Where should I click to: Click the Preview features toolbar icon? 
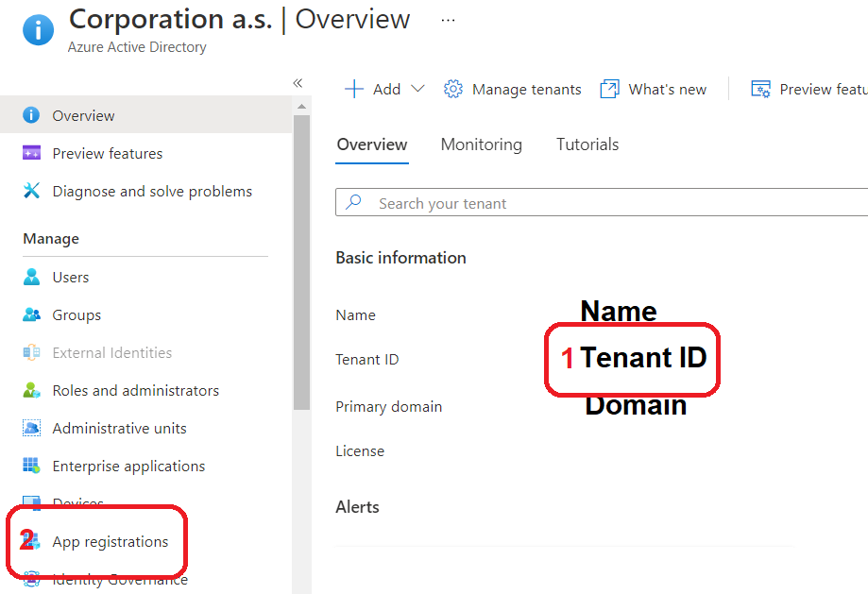(760, 89)
